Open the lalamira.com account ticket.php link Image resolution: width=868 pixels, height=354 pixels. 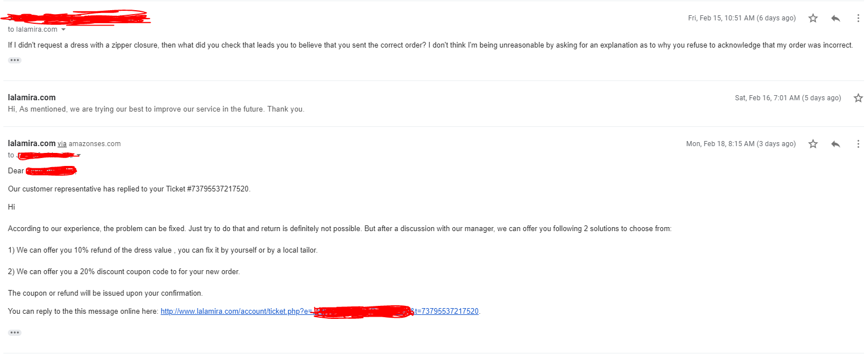(320, 311)
